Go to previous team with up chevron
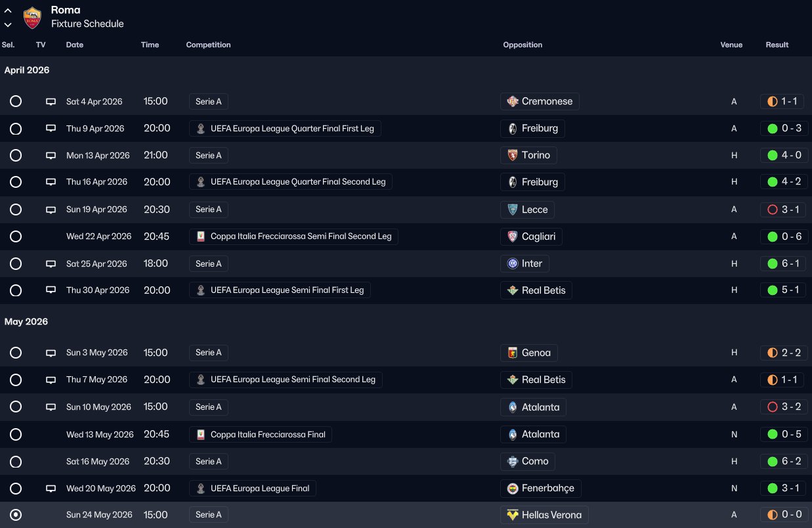This screenshot has height=528, width=812. click(8, 11)
